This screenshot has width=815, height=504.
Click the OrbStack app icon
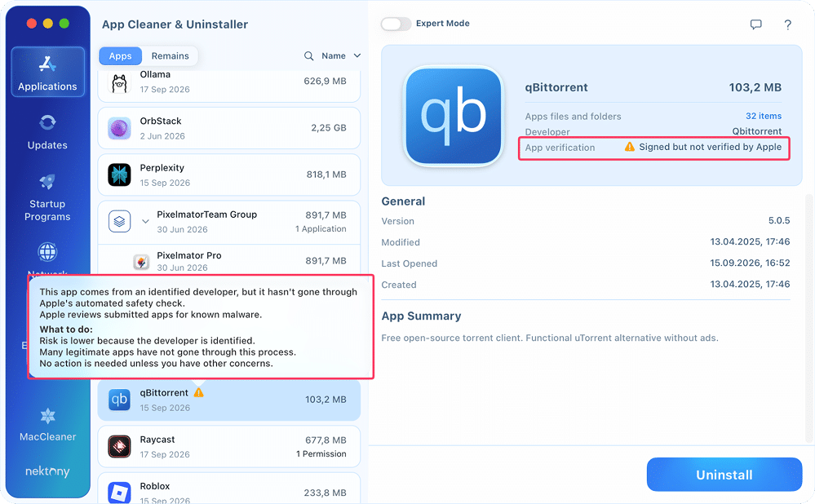pyautogui.click(x=120, y=128)
